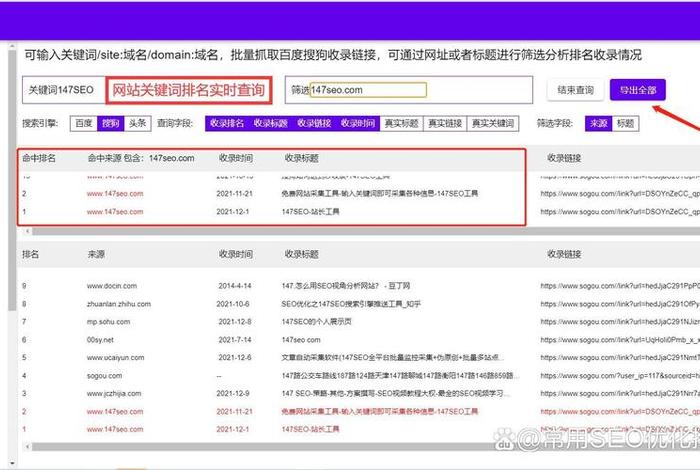Click left arrow of lower table horizontal scrollbar
The image size is (700, 470).
tap(27, 446)
